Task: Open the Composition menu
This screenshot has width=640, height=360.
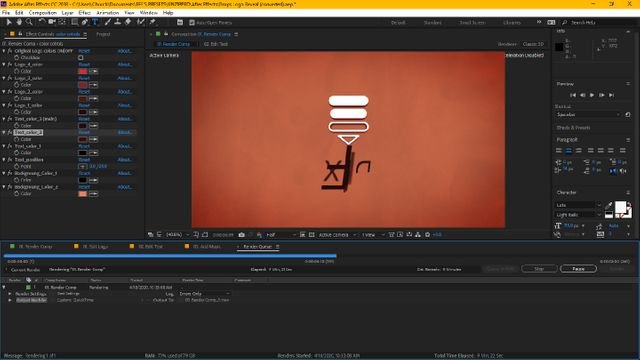Action: click(42, 13)
